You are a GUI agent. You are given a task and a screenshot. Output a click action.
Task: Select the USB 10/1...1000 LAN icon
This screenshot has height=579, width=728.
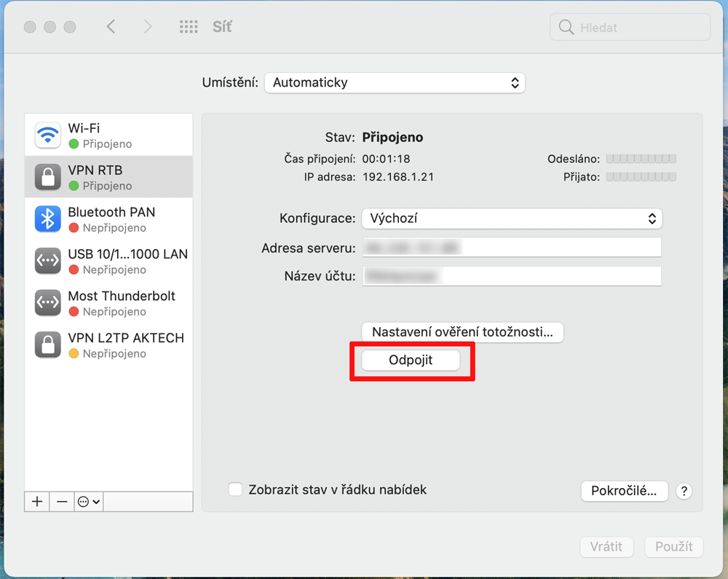[x=48, y=261]
